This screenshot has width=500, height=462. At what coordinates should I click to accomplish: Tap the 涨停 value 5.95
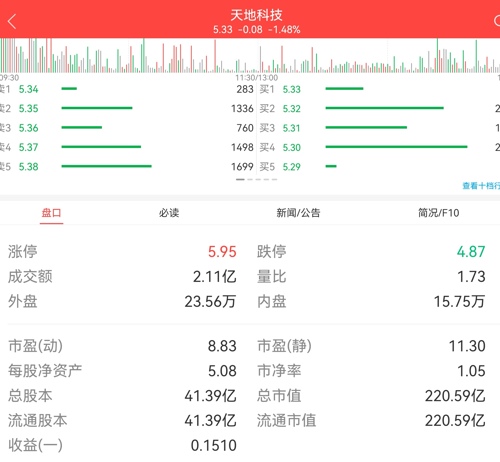[222, 252]
